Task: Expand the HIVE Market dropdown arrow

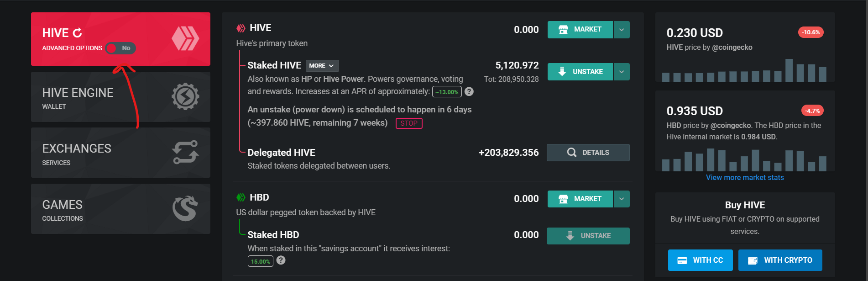Action: coord(622,30)
